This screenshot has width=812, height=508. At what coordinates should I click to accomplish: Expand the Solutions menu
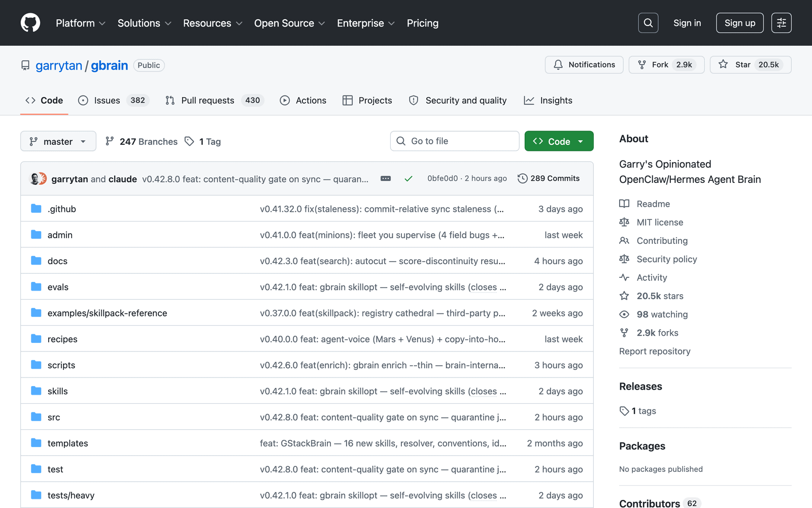coord(145,23)
